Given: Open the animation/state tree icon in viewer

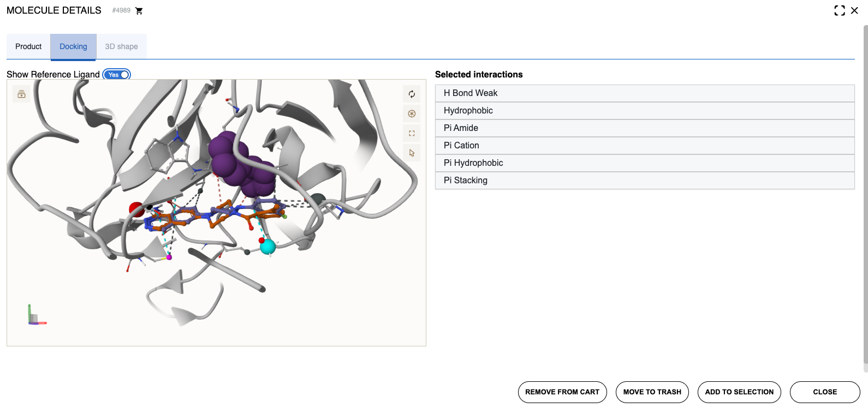Looking at the screenshot, I should point(21,94).
